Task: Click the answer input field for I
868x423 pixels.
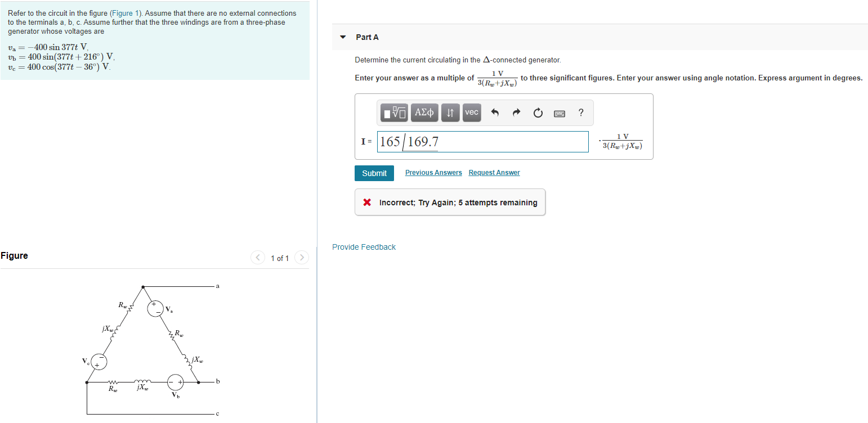Action: tap(483, 142)
